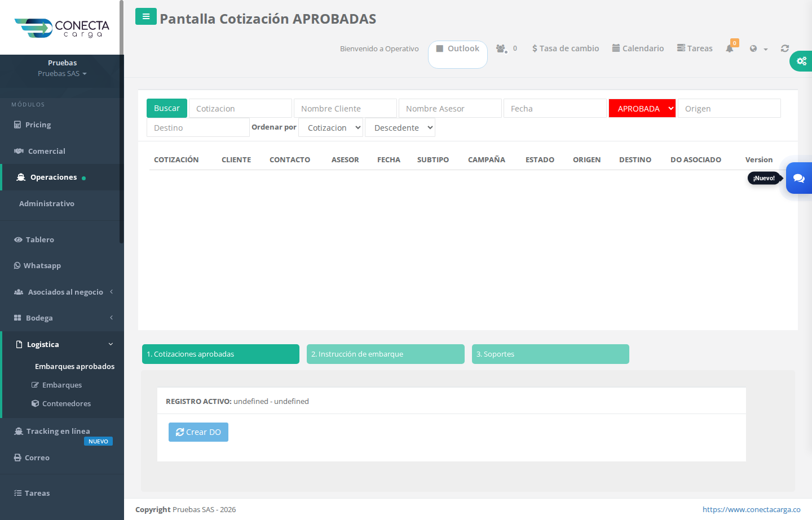Focus the Nombre Cliente field

(345, 108)
